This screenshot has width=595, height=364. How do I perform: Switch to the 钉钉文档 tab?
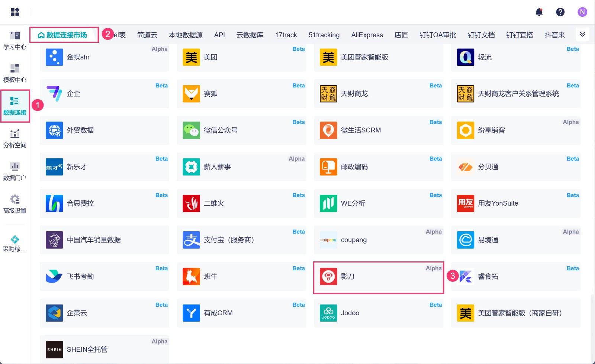[481, 35]
